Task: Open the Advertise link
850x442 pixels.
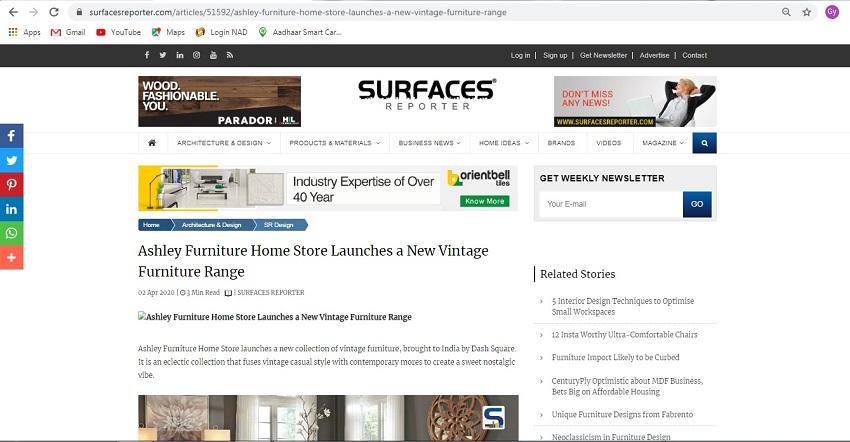Action: coord(654,55)
